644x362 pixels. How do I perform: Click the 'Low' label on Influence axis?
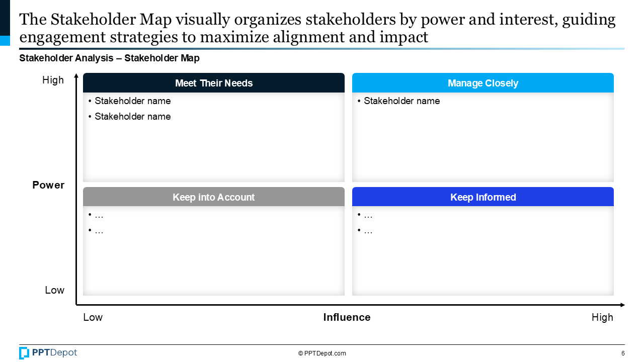93,317
